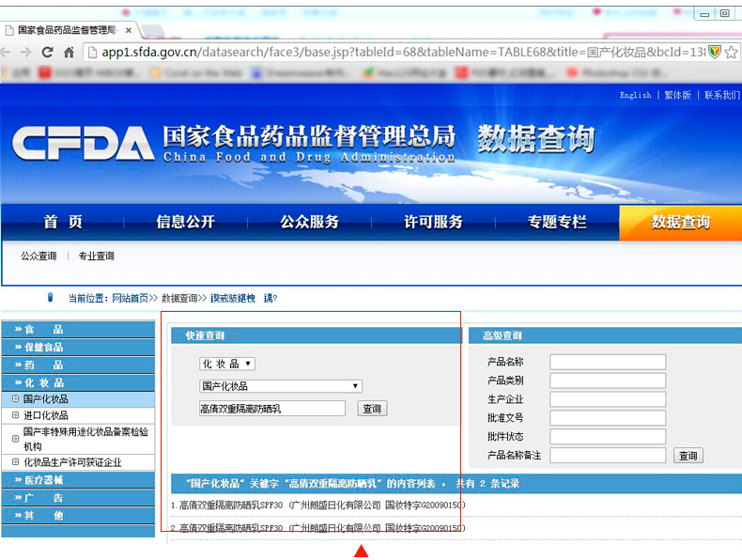742x560 pixels.
Task: Click the 生产企业 input field
Action: point(608,399)
